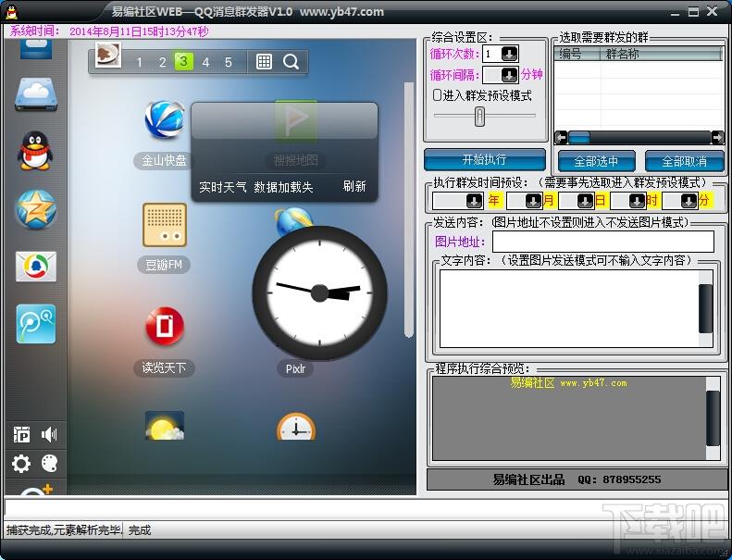This screenshot has height=560, width=732.
Task: Click the group list horizontal scrollbar thumb
Action: pyautogui.click(x=579, y=137)
